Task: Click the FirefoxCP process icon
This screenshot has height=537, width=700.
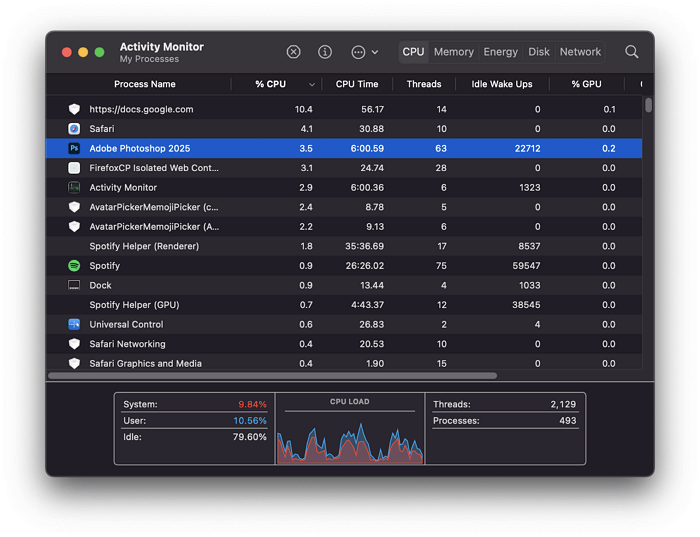Action: (74, 168)
